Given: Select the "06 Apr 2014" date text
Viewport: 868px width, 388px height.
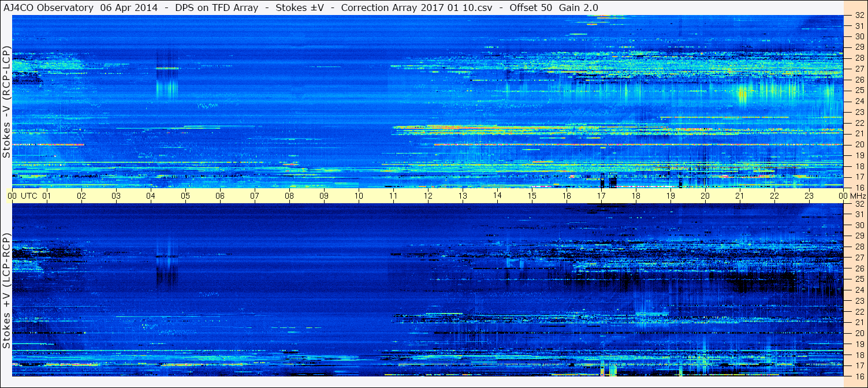Looking at the screenshot, I should coord(128,8).
